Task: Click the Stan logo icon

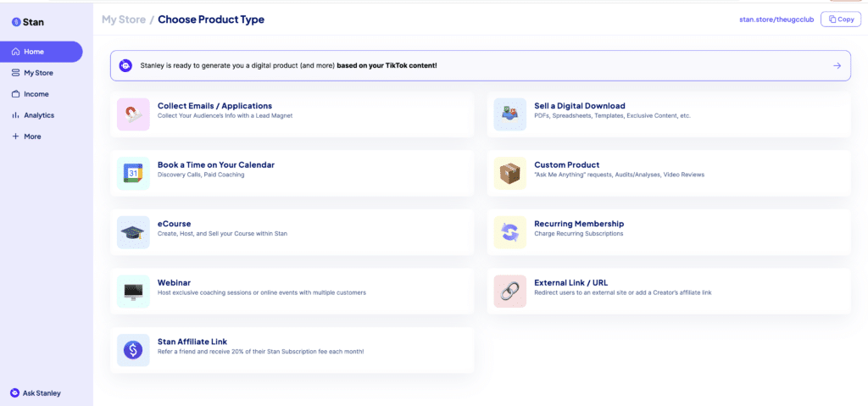Action: pos(16,22)
